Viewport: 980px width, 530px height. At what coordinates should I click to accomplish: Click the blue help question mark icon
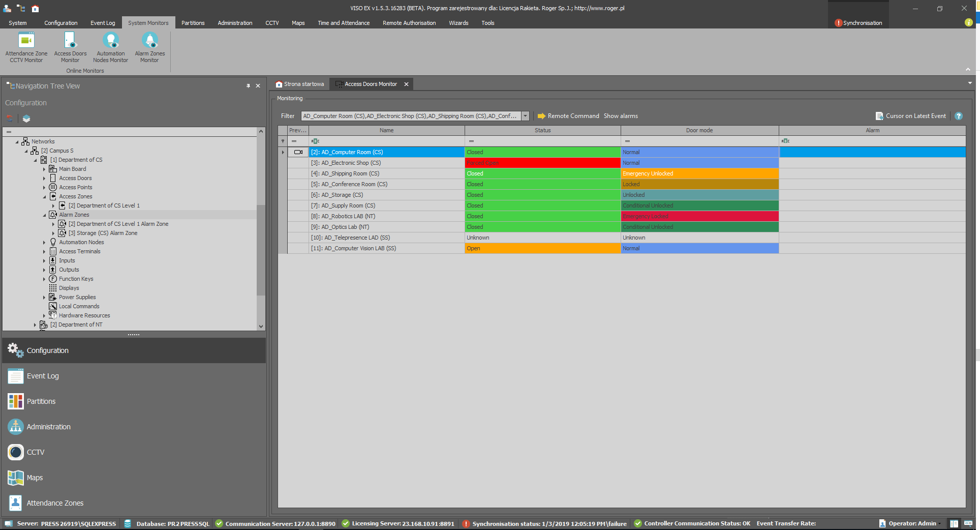(959, 116)
